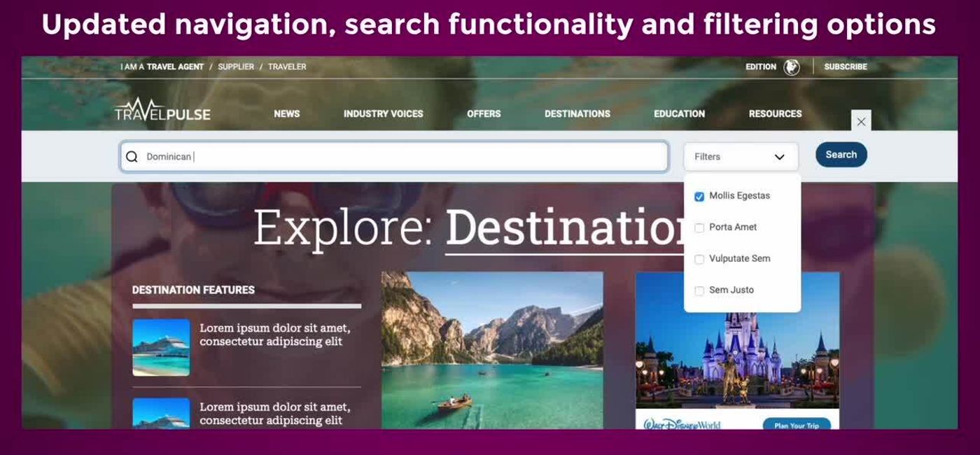Go to the Destinations nav item
Image resolution: width=980 pixels, height=455 pixels.
[x=577, y=113]
